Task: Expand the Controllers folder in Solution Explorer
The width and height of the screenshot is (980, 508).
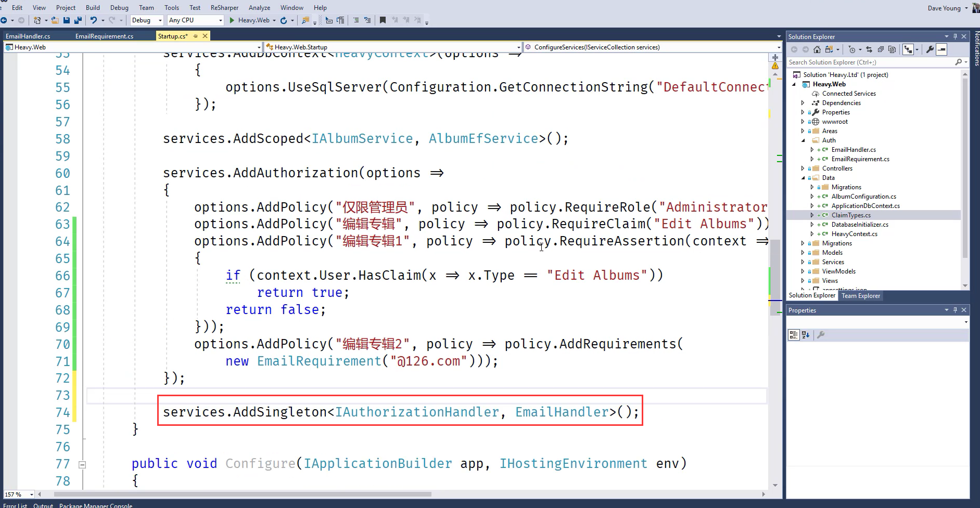Action: [x=803, y=168]
